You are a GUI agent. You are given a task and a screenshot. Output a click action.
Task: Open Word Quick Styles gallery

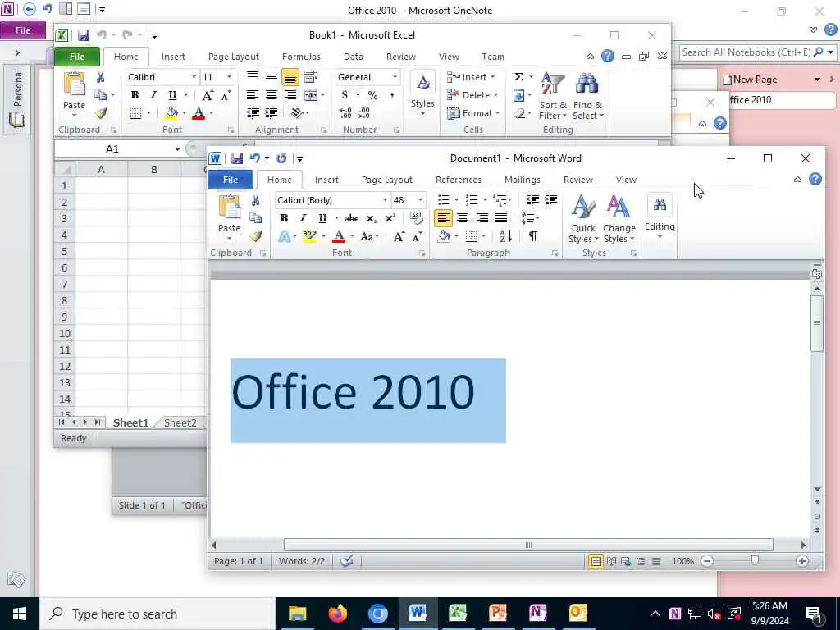coord(583,220)
